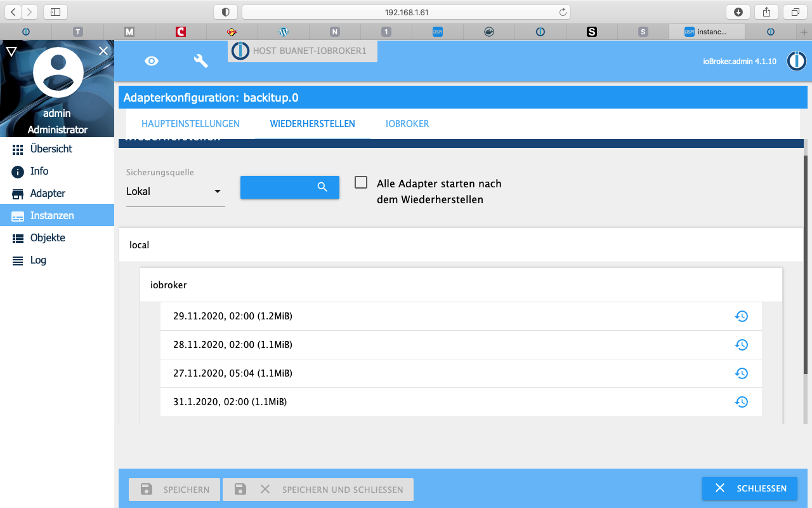
Task: Switch to the ioBroker tab
Action: point(407,124)
